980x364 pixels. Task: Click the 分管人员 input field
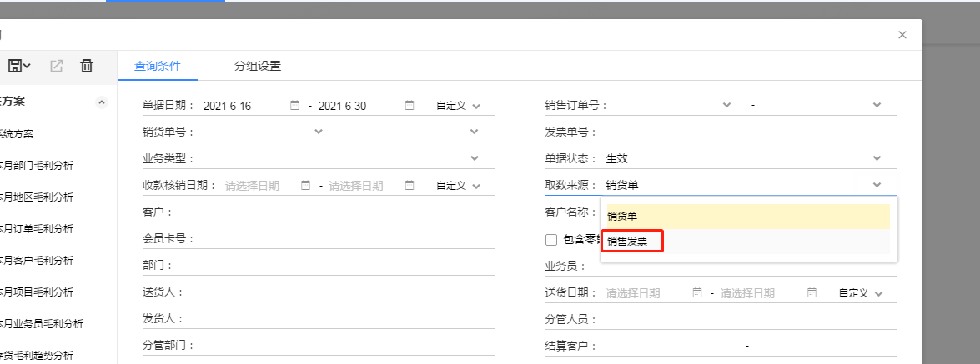pos(749,320)
